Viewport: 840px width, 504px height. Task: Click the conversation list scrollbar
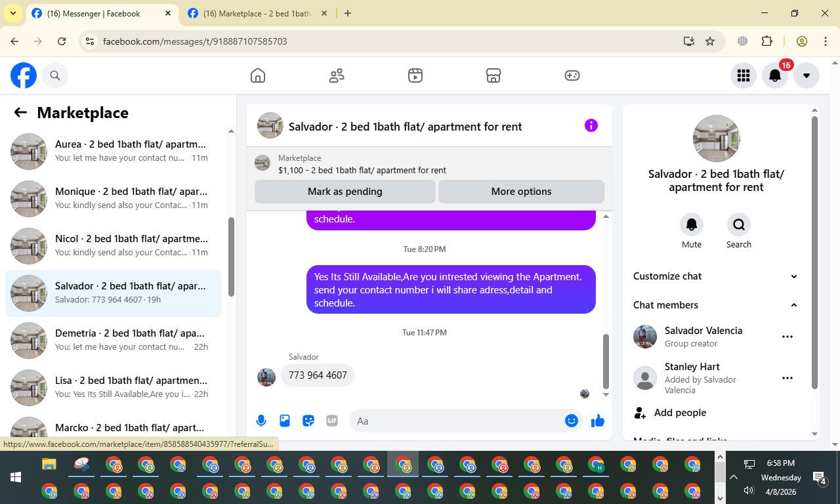click(x=231, y=256)
